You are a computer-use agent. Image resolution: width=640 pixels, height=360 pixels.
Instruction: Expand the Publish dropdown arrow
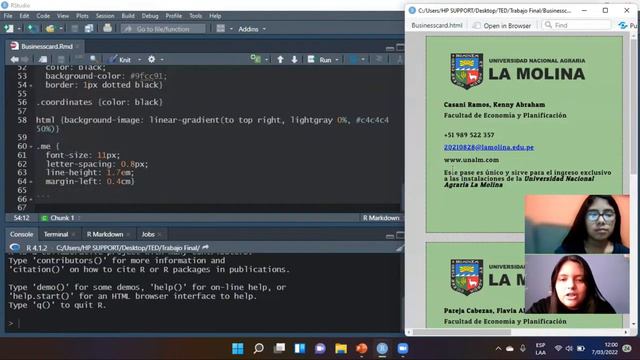pyautogui.click(x=363, y=60)
